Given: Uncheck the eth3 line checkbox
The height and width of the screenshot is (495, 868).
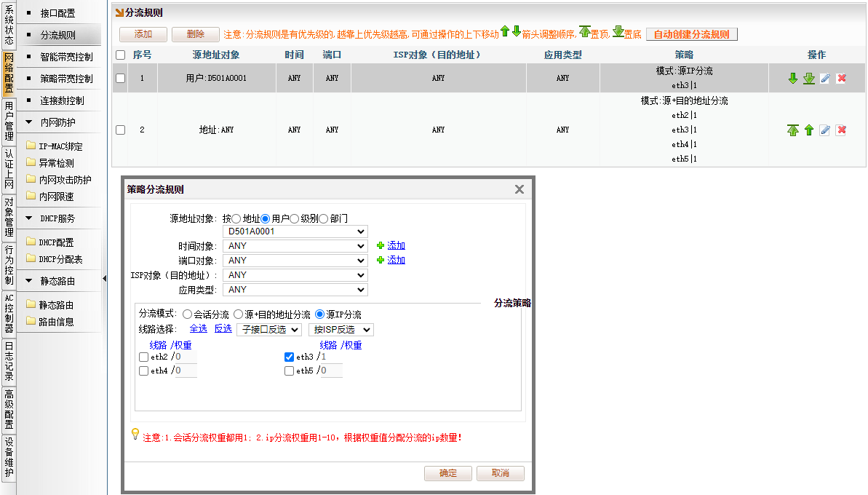Looking at the screenshot, I should (x=289, y=357).
